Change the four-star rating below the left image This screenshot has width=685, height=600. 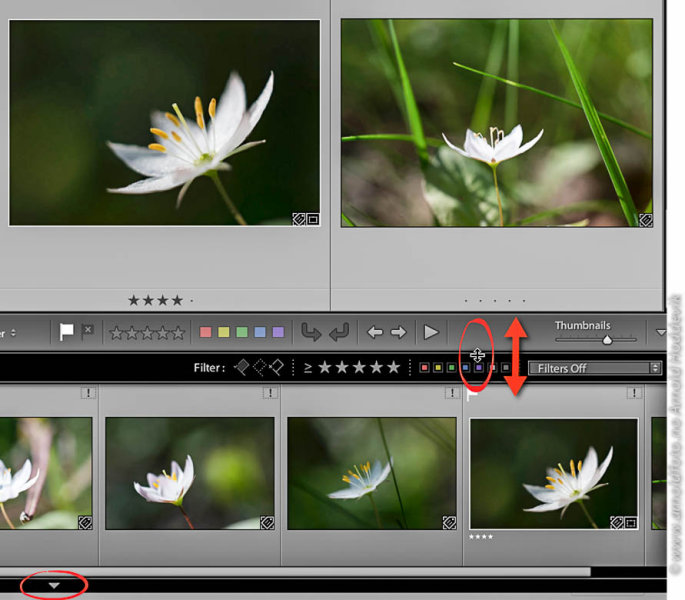coord(160,300)
